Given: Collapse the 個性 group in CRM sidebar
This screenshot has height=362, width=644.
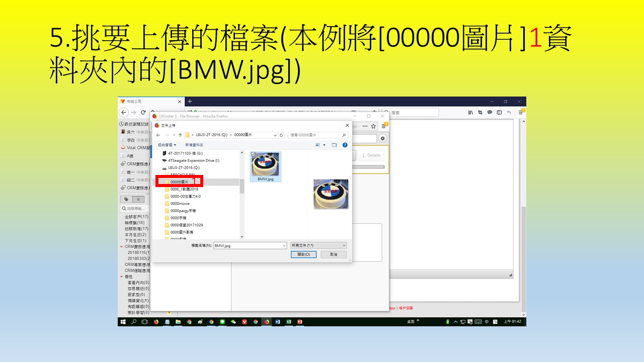Looking at the screenshot, I should click(x=121, y=277).
